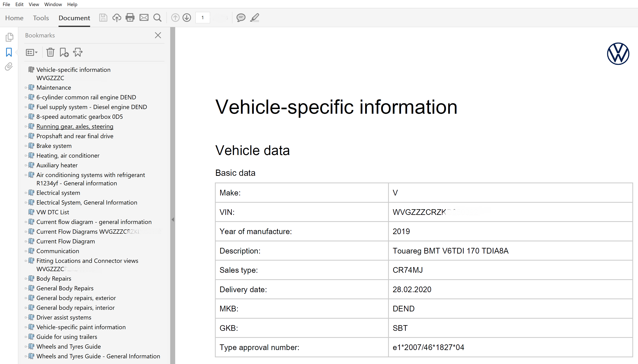This screenshot has height=364, width=638.
Task: Delete selected bookmark with trash icon
Action: click(50, 52)
